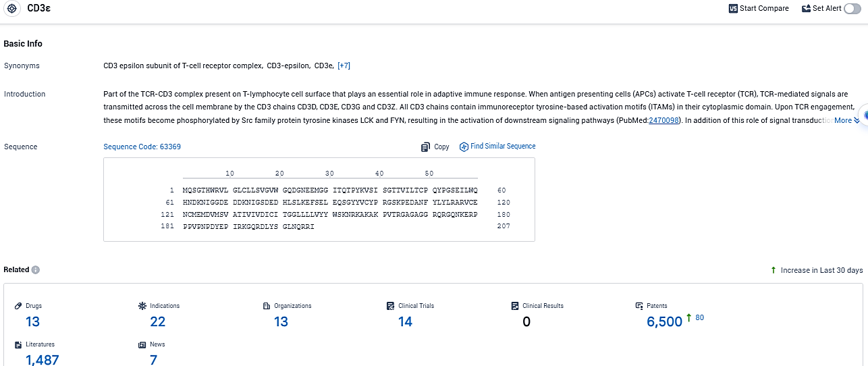The width and height of the screenshot is (868, 366).
Task: Open the 13 Drugs count
Action: [32, 322]
